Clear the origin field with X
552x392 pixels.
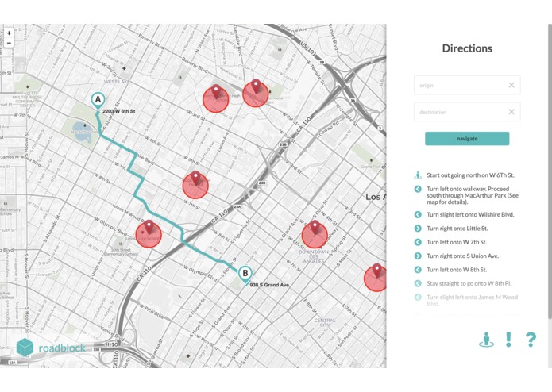pyautogui.click(x=511, y=85)
